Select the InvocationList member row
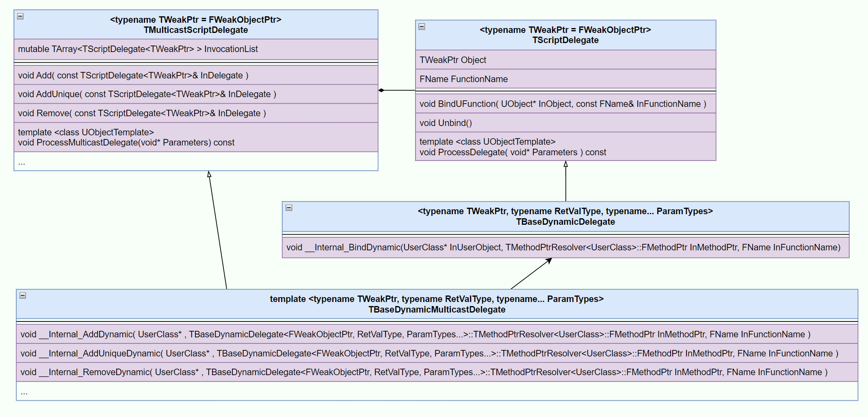This screenshot has height=417, width=868. [195, 49]
